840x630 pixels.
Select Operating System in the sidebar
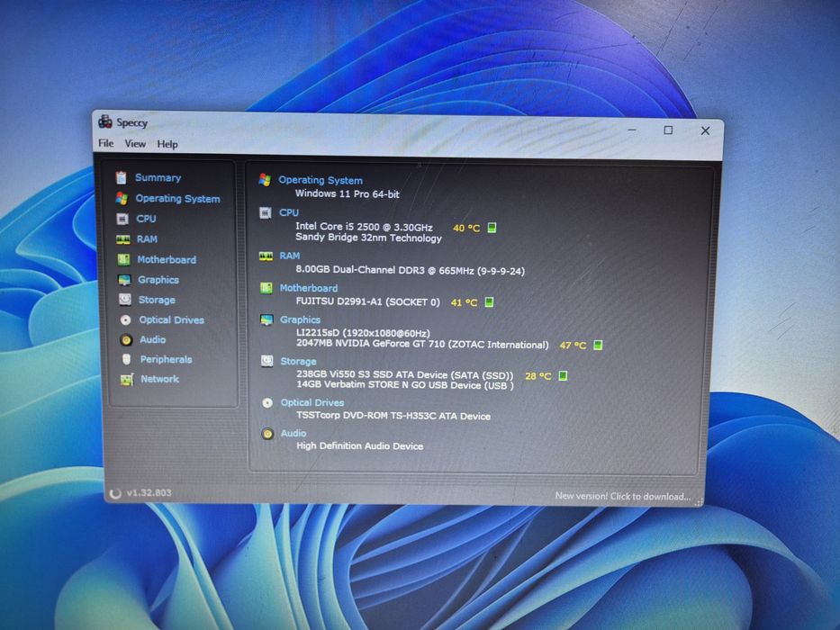coord(178,199)
